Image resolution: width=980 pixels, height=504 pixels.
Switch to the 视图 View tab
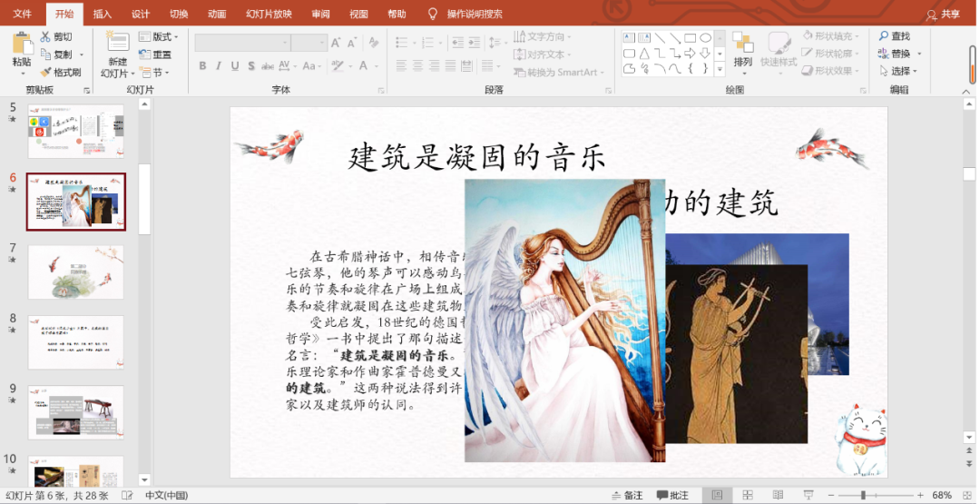(358, 14)
